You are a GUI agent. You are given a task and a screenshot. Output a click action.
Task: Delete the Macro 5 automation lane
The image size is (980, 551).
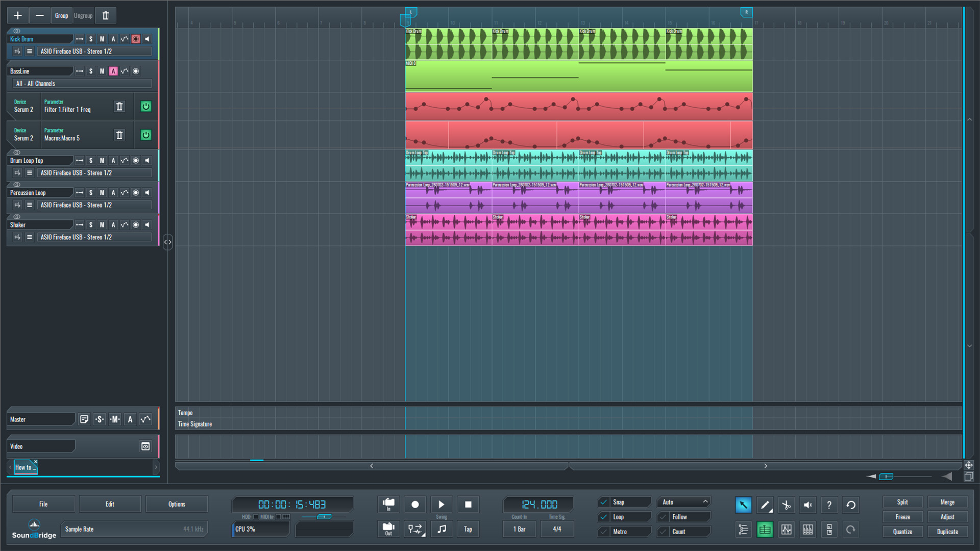119,135
